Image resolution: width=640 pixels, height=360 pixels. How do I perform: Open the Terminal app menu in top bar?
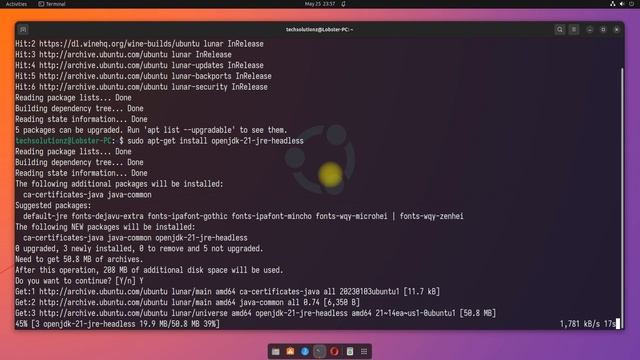pyautogui.click(x=52, y=4)
